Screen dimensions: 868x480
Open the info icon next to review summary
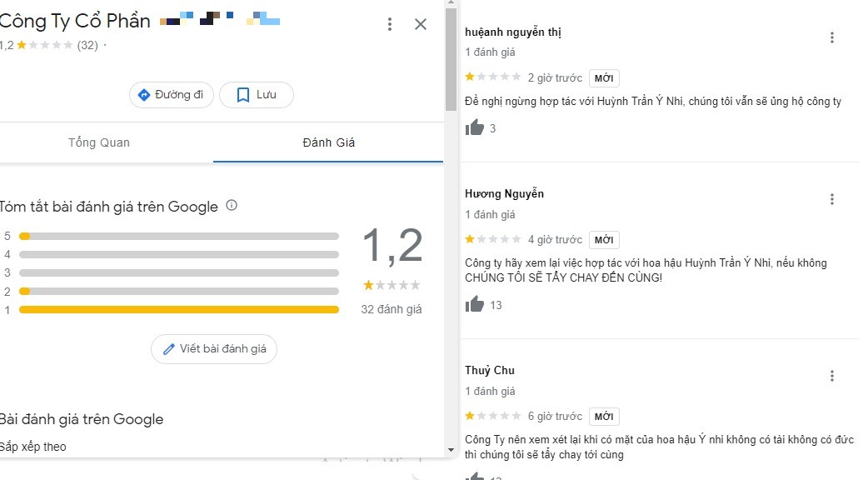pyautogui.click(x=232, y=204)
